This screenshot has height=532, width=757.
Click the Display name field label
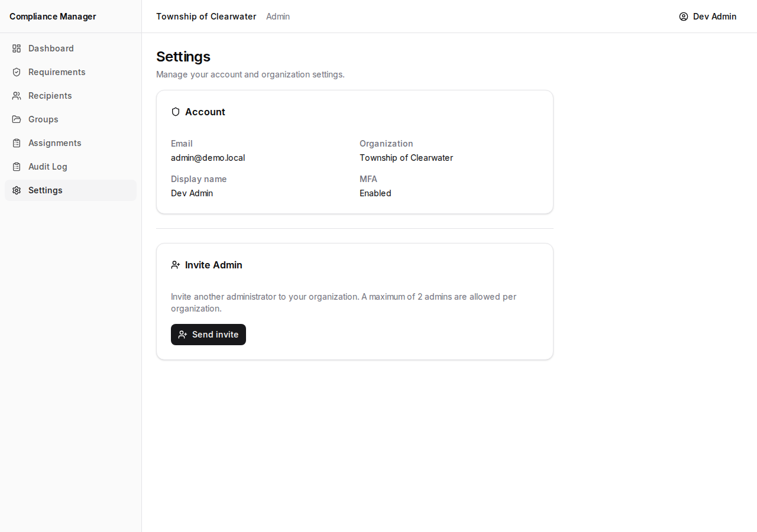point(199,179)
